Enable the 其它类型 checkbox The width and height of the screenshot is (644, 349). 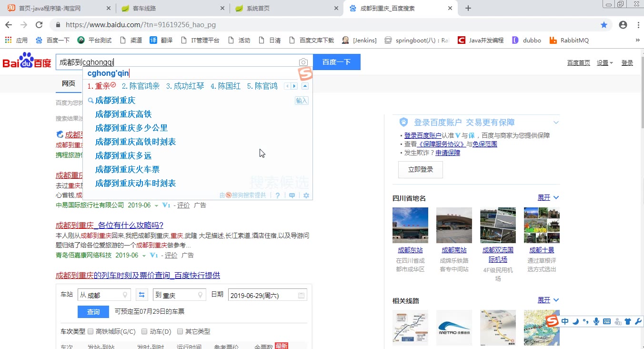click(180, 331)
